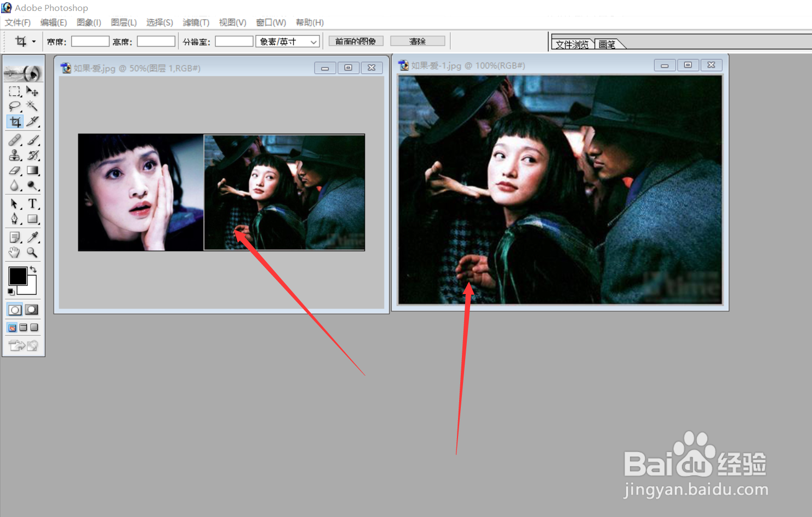This screenshot has height=517, width=812.
Task: Switch to the 画笔 tab
Action: 607,44
